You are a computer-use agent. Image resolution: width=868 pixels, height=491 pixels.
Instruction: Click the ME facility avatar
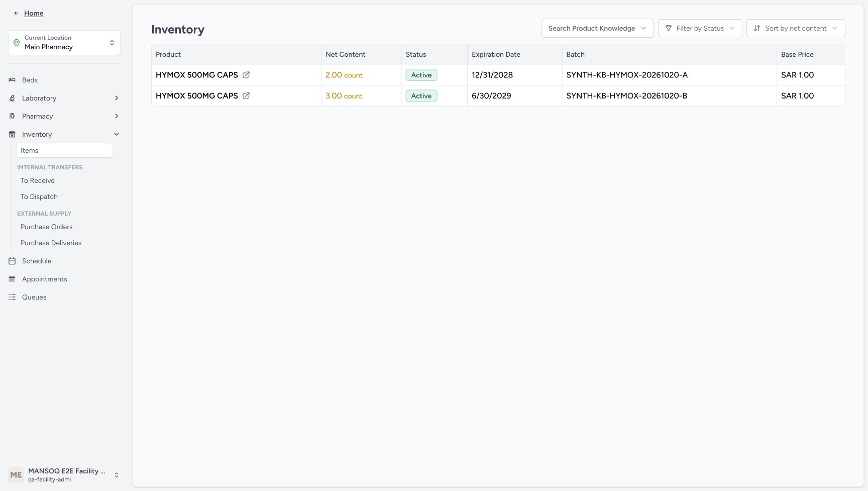[x=16, y=475]
